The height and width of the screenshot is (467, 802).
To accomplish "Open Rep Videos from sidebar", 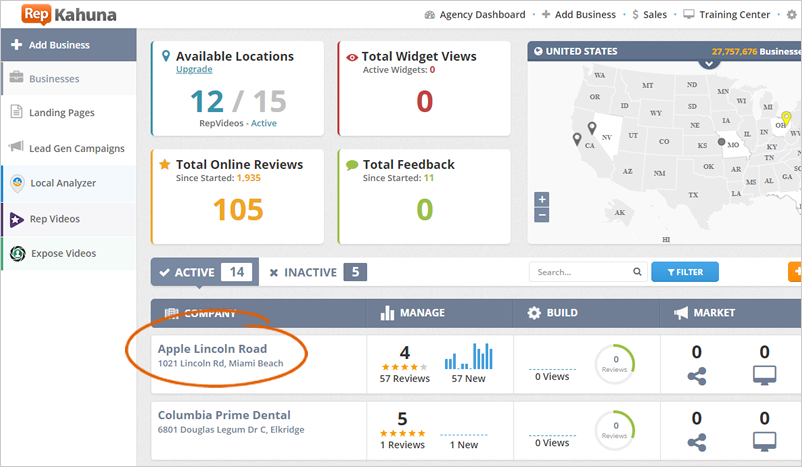I will [x=55, y=219].
